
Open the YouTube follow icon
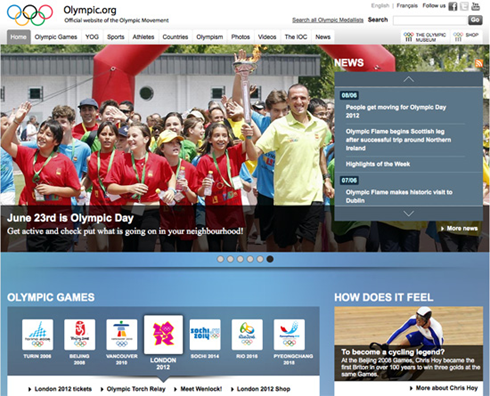(x=475, y=6)
